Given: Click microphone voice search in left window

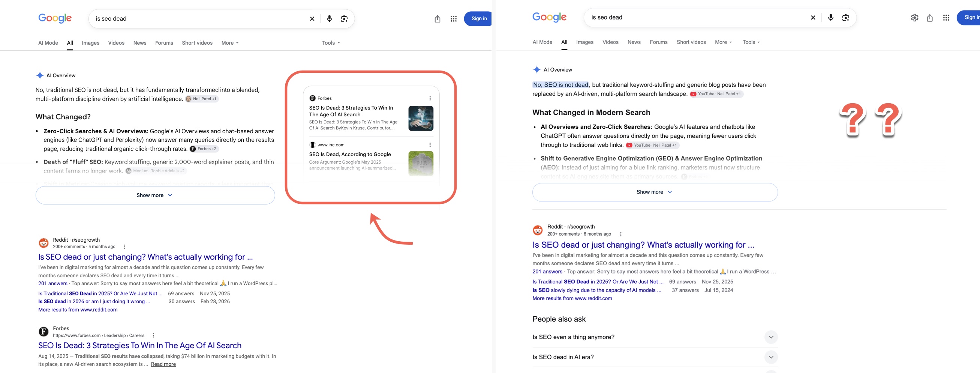Looking at the screenshot, I should click(x=330, y=19).
